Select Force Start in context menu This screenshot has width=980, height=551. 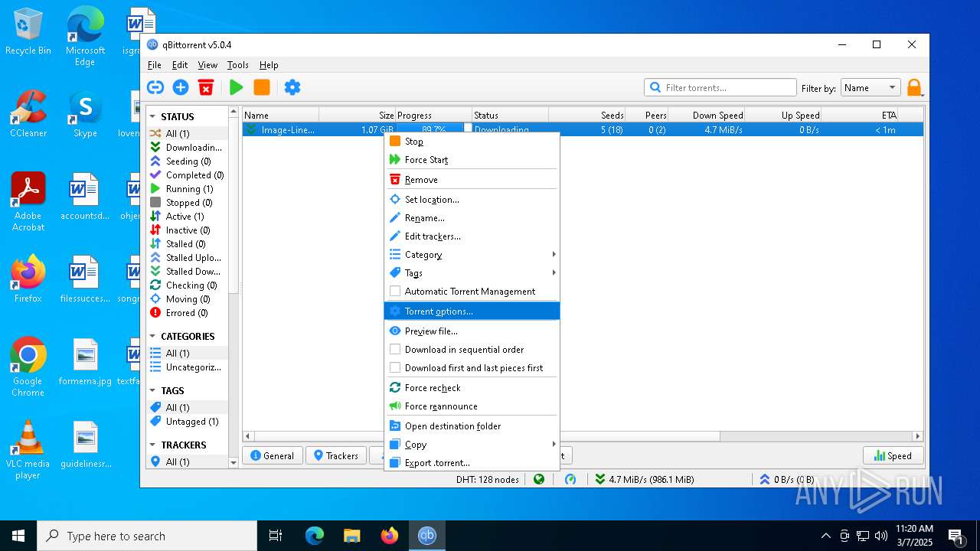click(x=472, y=159)
